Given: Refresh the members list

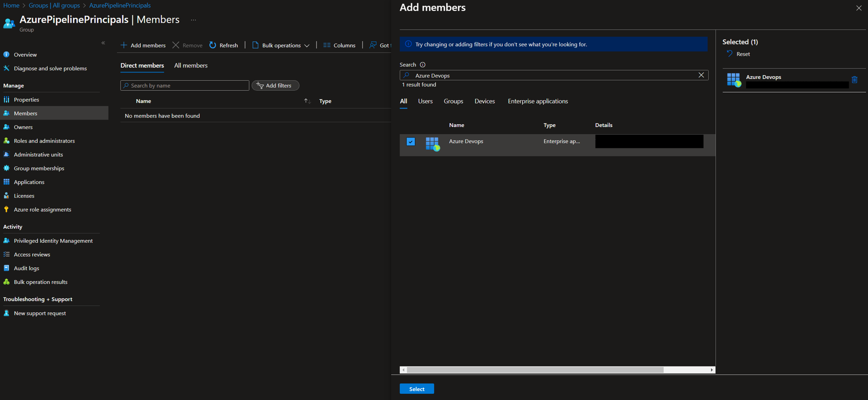Looking at the screenshot, I should pos(224,45).
